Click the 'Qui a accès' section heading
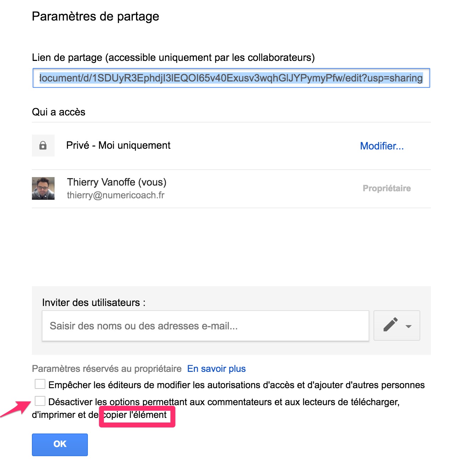This screenshot has height=476, width=455. (58, 112)
